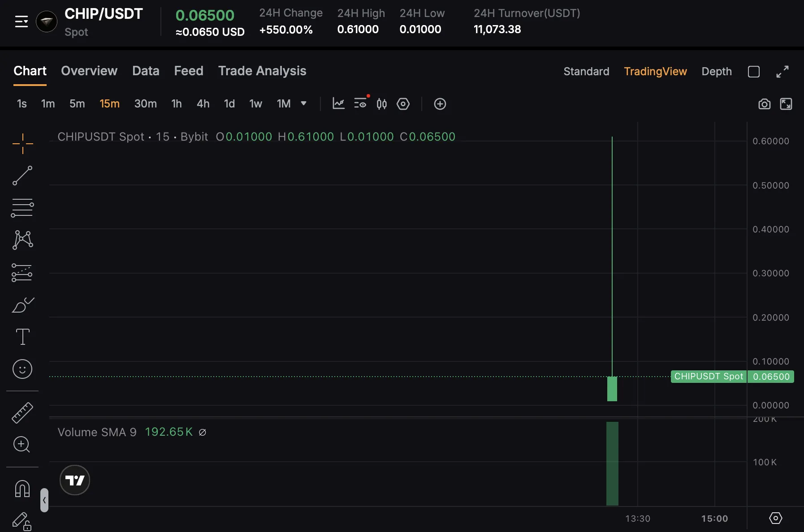Switch to the Overview tab

click(89, 71)
